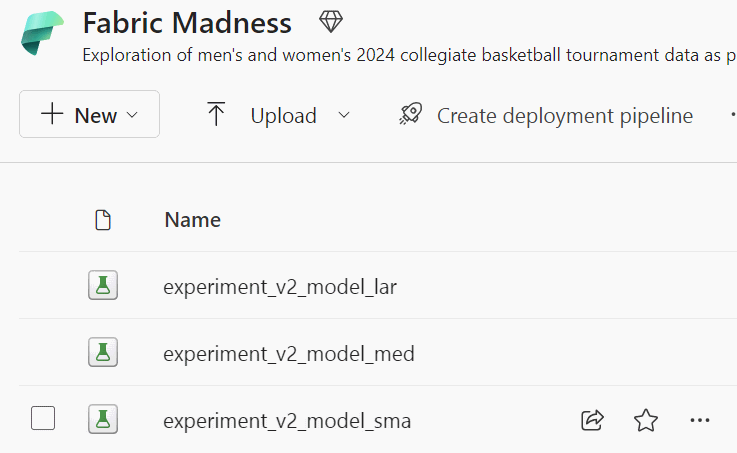
Task: Click the upload arrow icon
Action: (216, 115)
